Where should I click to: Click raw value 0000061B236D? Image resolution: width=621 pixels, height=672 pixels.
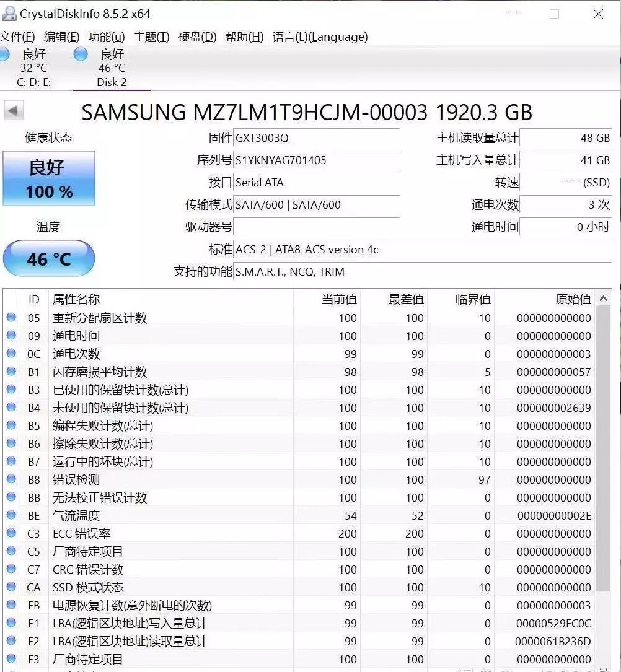point(553,641)
